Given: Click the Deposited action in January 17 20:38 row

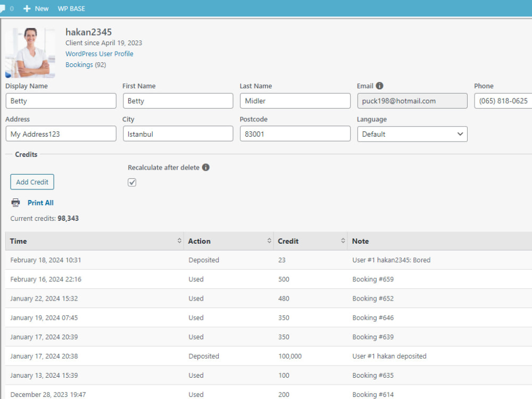Looking at the screenshot, I should [204, 356].
